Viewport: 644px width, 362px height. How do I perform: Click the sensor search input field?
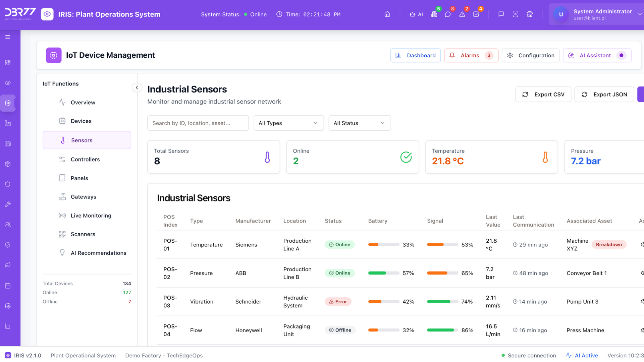[x=198, y=123]
